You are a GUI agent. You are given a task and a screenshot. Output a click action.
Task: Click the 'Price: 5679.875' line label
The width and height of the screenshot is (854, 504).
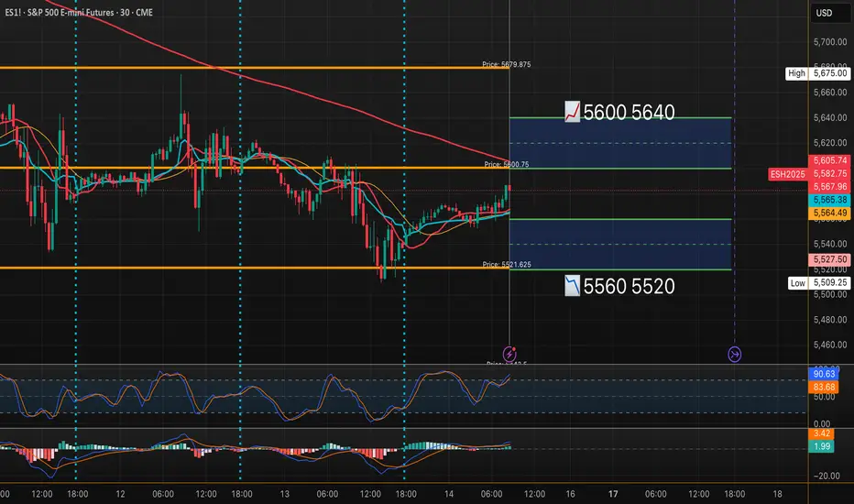click(x=507, y=64)
